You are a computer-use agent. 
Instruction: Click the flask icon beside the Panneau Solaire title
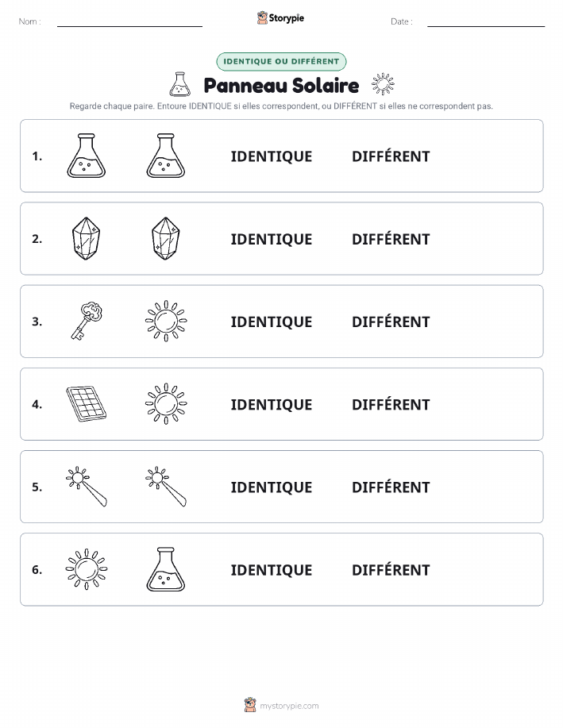point(179,84)
